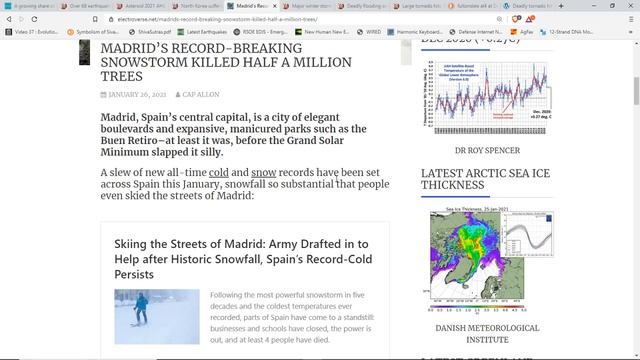Click the article headline about Madrid's snowstorm
The image size is (640, 360).
[x=226, y=62]
